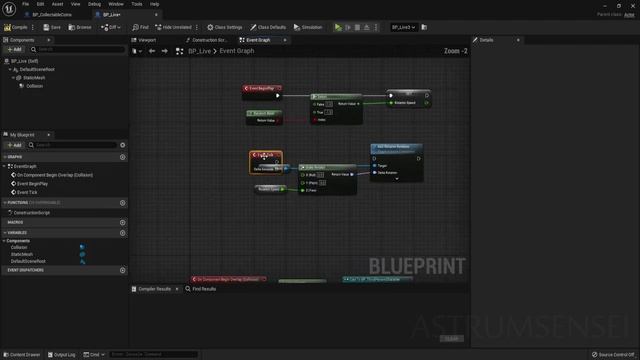Click the frame skip icon next to Play
This screenshot has width=640, height=360.
pyautogui.click(x=348, y=27)
